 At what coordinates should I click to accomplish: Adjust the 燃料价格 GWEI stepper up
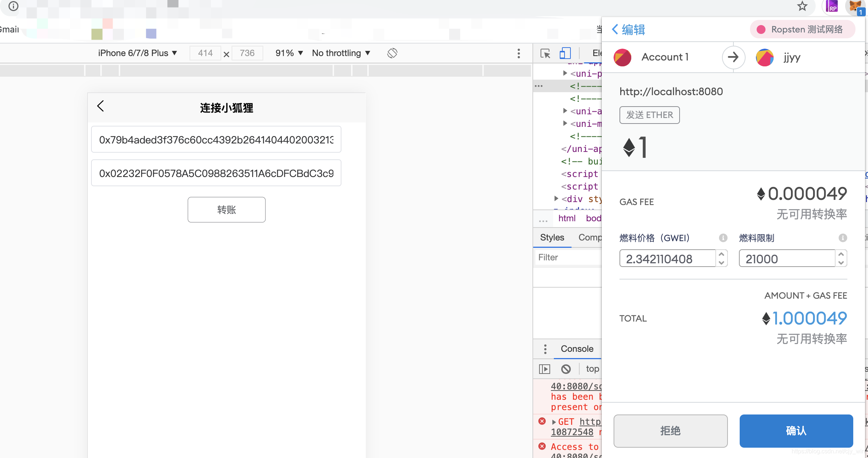click(722, 255)
